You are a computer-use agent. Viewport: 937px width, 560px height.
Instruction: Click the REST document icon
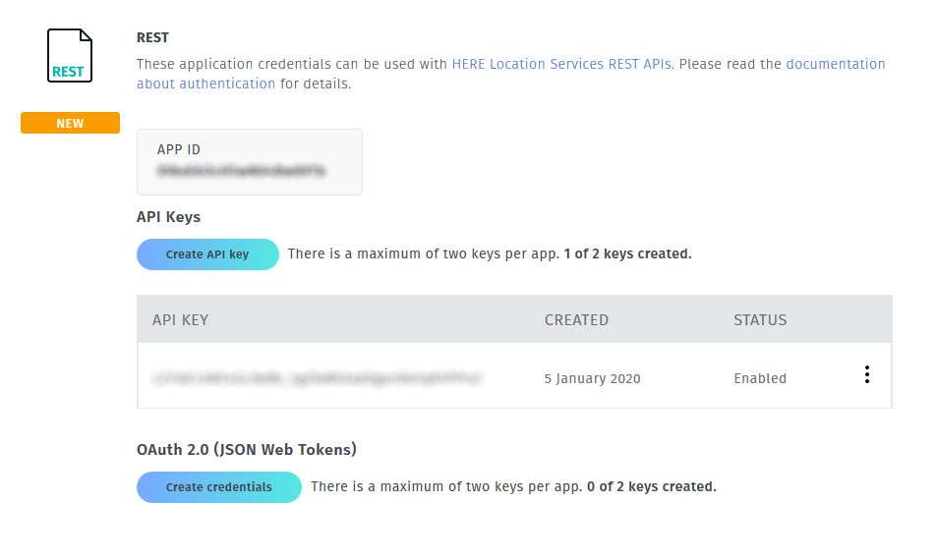[69, 56]
